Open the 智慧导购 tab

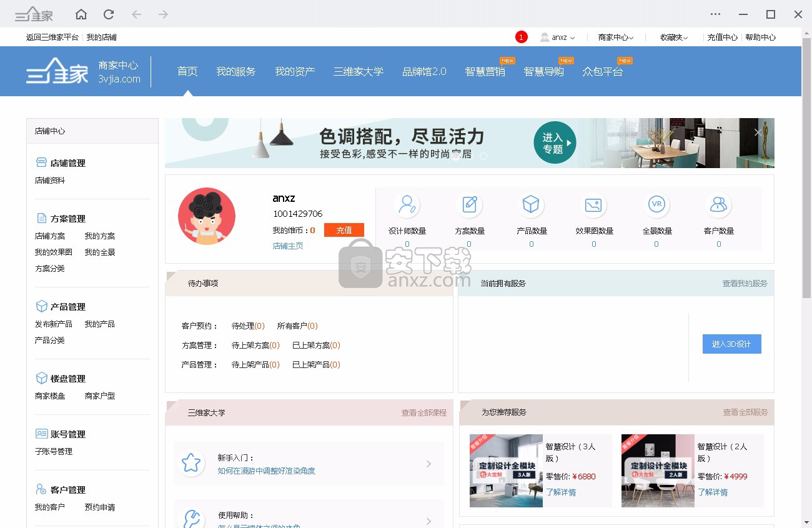point(544,71)
